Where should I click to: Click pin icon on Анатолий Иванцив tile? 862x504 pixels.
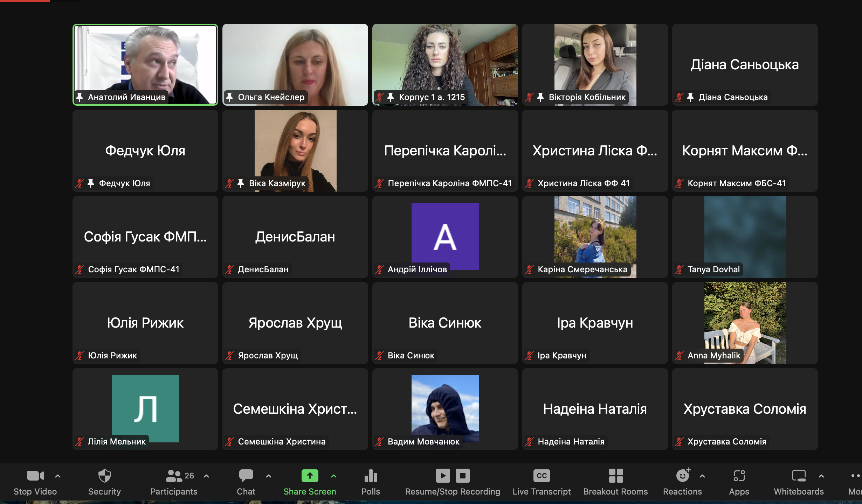80,97
